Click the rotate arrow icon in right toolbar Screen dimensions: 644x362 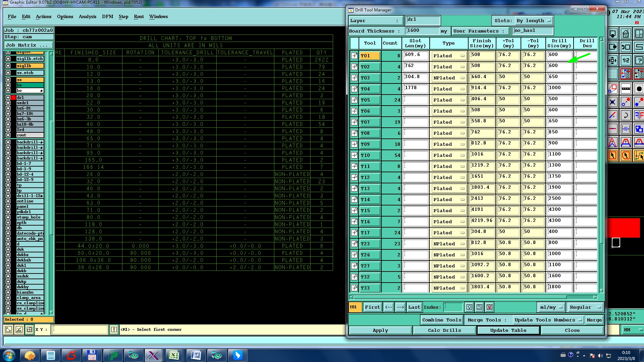tap(626, 116)
